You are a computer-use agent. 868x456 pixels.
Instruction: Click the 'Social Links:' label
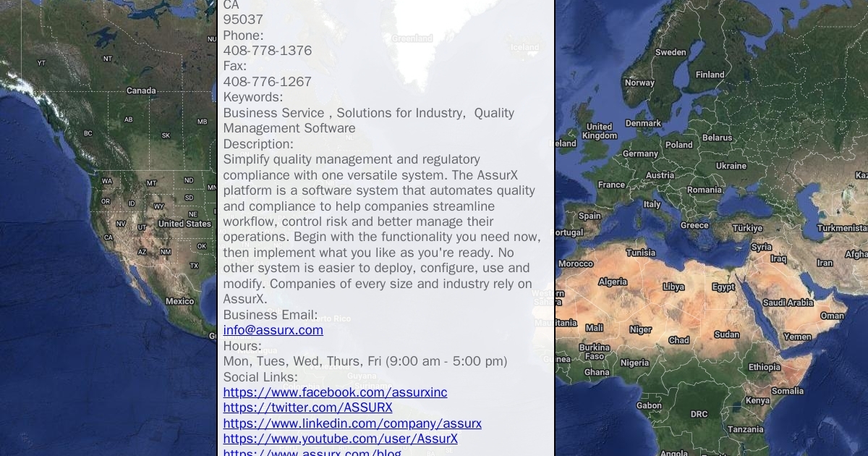click(260, 377)
